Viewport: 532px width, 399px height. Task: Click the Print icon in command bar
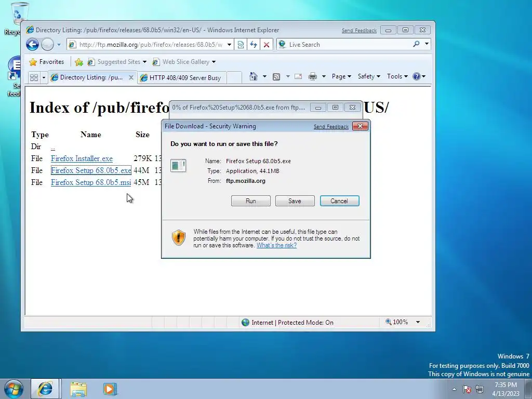coord(312,77)
